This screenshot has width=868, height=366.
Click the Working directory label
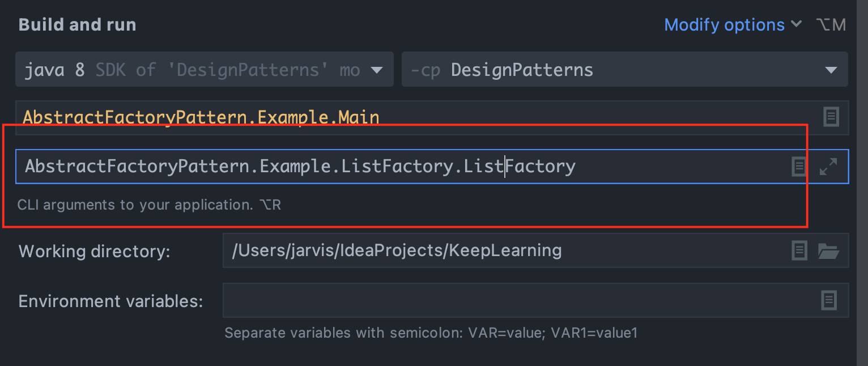(95, 251)
